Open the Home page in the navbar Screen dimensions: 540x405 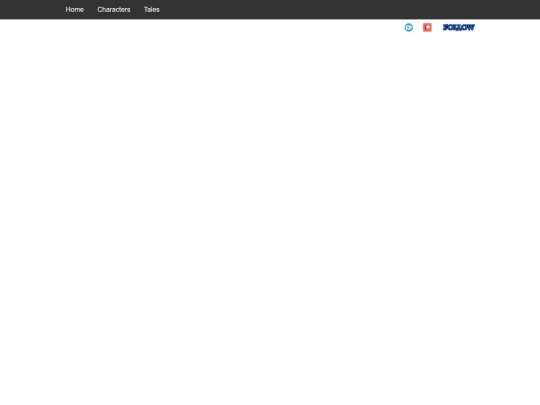coord(75,10)
